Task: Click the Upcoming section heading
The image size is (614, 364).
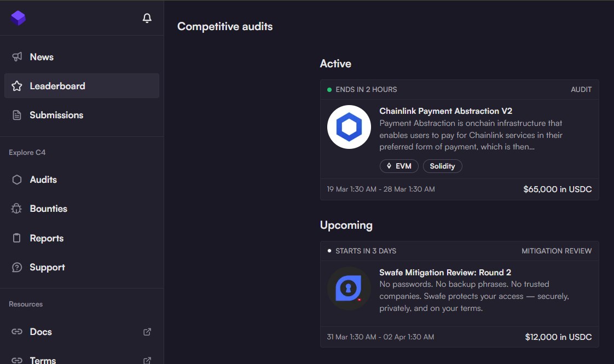Action: [346, 226]
